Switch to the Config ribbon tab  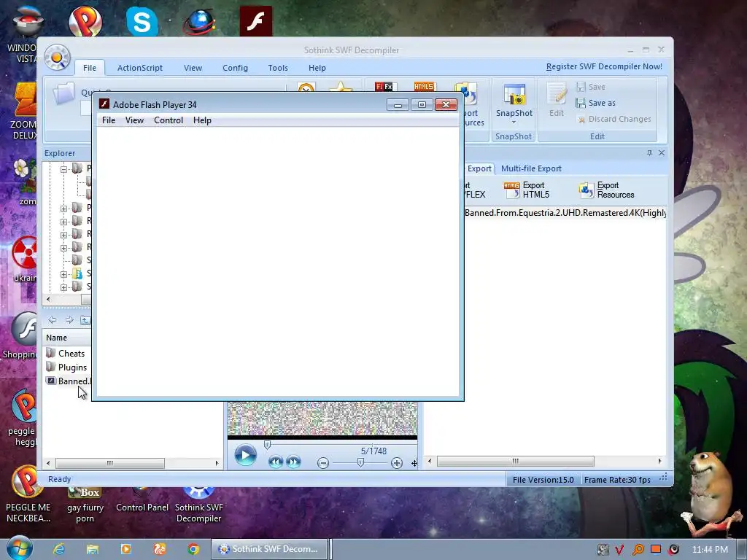[x=236, y=68]
